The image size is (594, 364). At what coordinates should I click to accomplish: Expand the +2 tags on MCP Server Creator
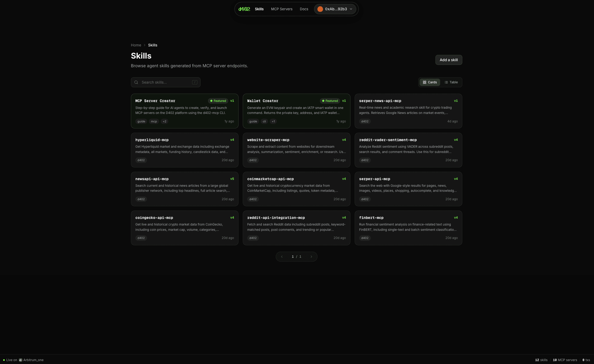point(164,121)
